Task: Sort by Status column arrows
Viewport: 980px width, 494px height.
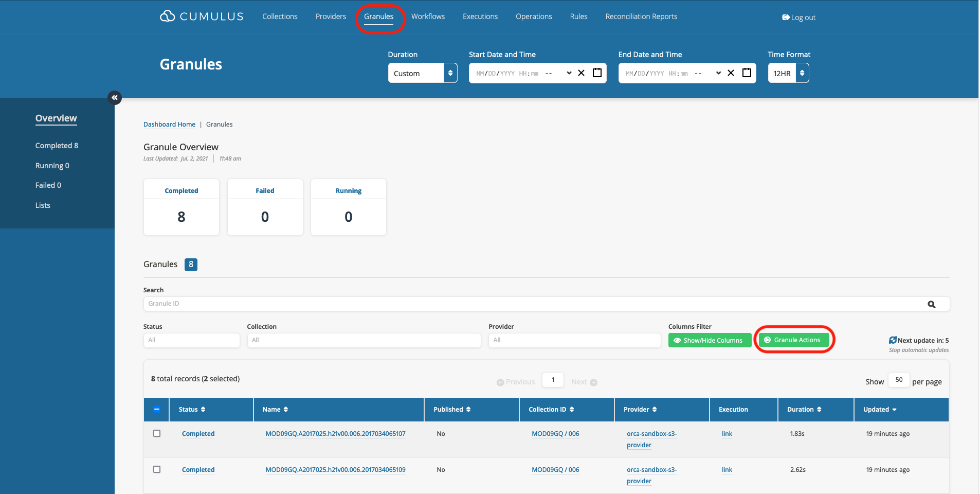Action: click(x=203, y=410)
